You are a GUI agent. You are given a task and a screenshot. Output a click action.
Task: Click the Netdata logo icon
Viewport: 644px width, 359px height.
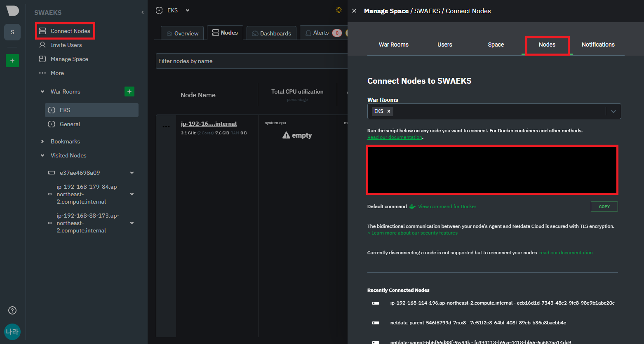(12, 11)
